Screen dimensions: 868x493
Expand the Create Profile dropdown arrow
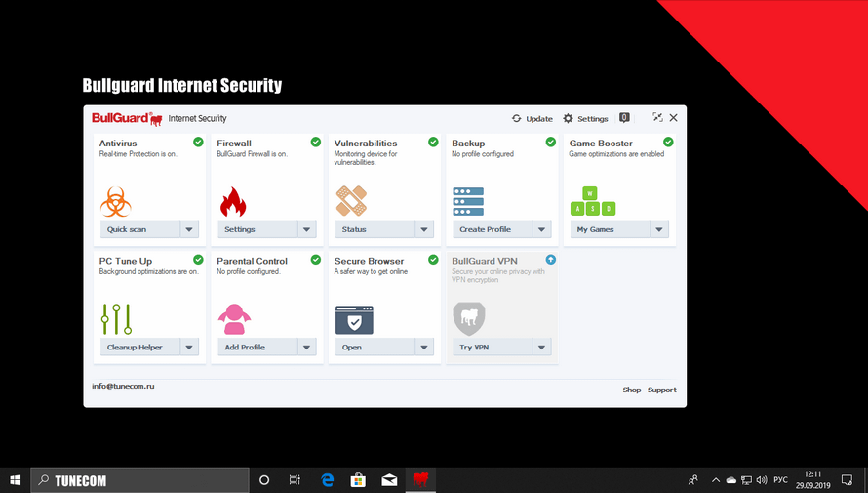(x=542, y=229)
